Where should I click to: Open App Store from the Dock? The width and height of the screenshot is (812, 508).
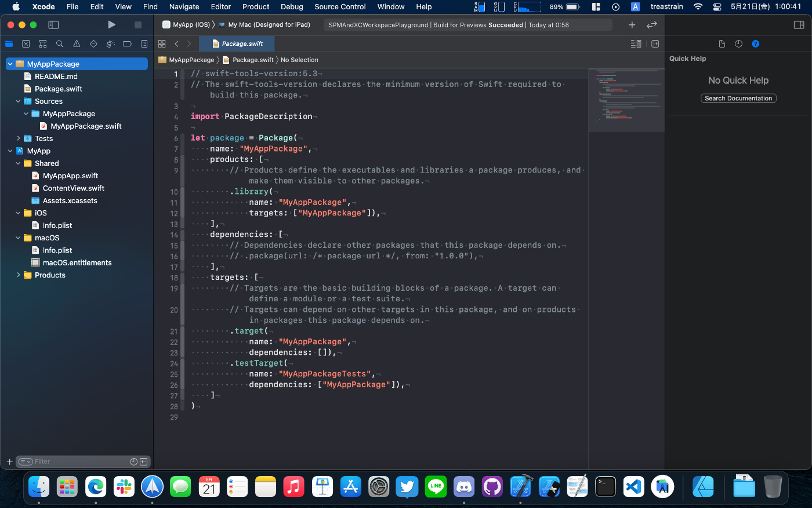click(x=350, y=487)
